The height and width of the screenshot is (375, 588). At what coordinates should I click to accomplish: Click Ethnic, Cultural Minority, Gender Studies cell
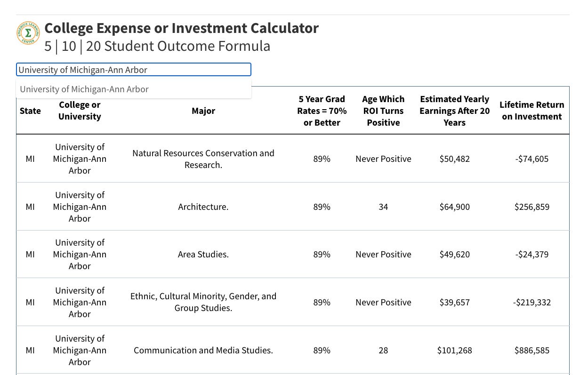(203, 302)
